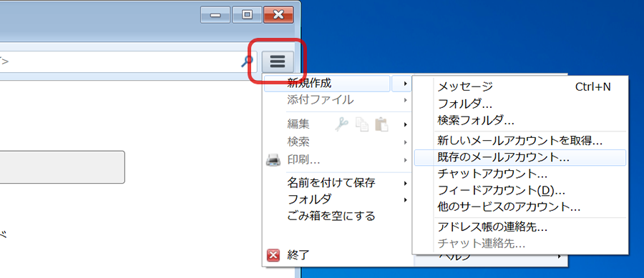644x278 pixels.
Task: Click the cut scissors icon
Action: [341, 124]
